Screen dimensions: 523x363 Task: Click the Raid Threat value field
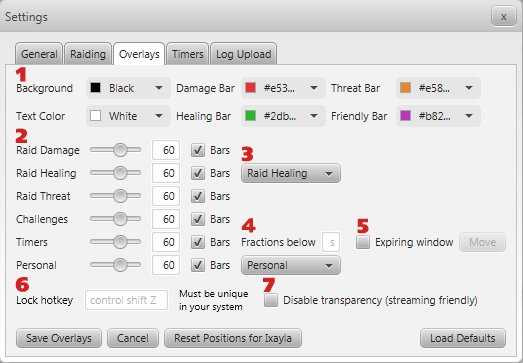[x=166, y=196]
